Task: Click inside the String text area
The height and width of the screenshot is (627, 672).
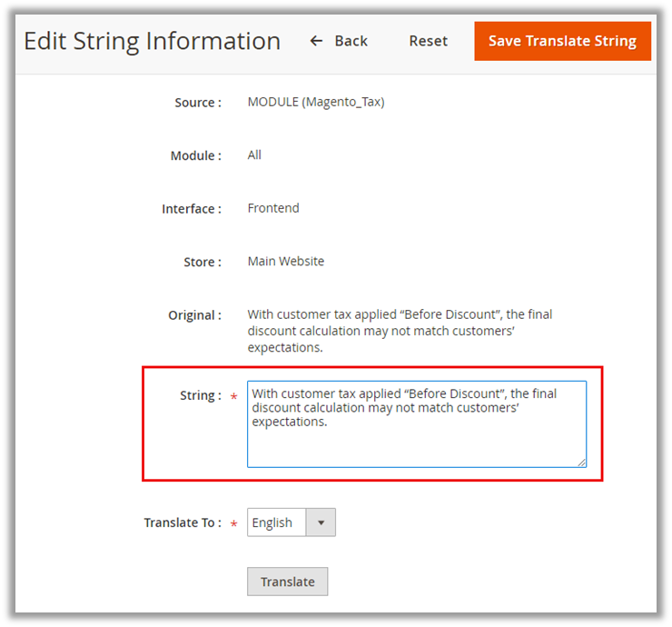Action: point(417,436)
